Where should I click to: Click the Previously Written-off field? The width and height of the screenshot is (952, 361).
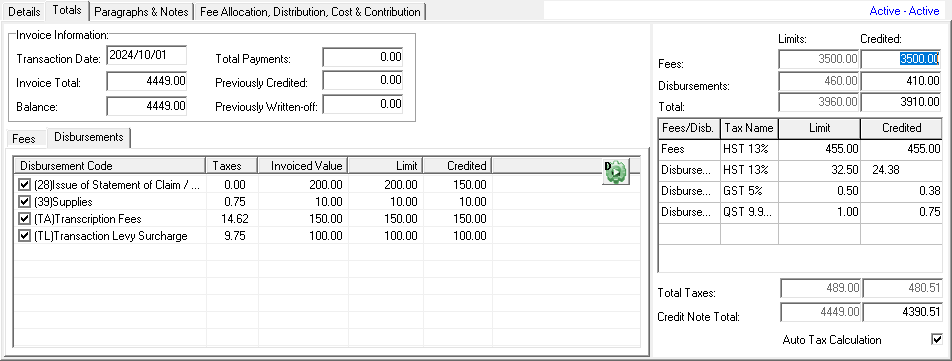pos(362,104)
